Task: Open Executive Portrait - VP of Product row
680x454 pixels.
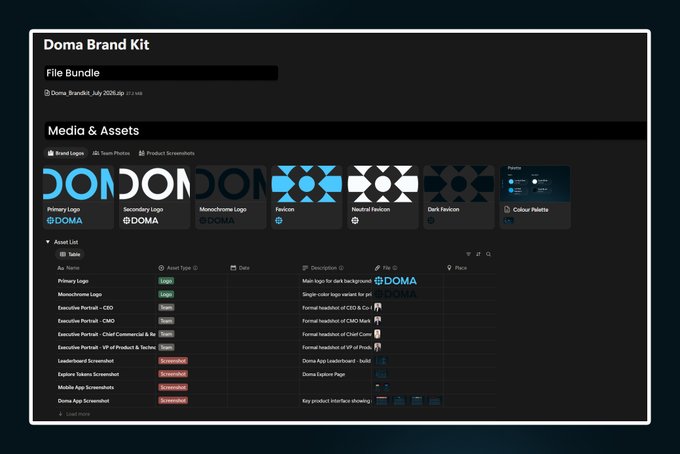Action: click(x=106, y=347)
